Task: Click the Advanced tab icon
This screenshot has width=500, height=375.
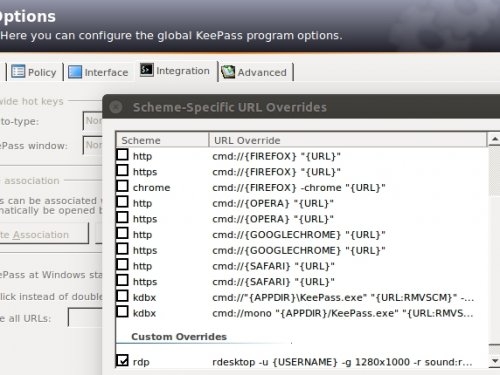Action: (x=228, y=72)
